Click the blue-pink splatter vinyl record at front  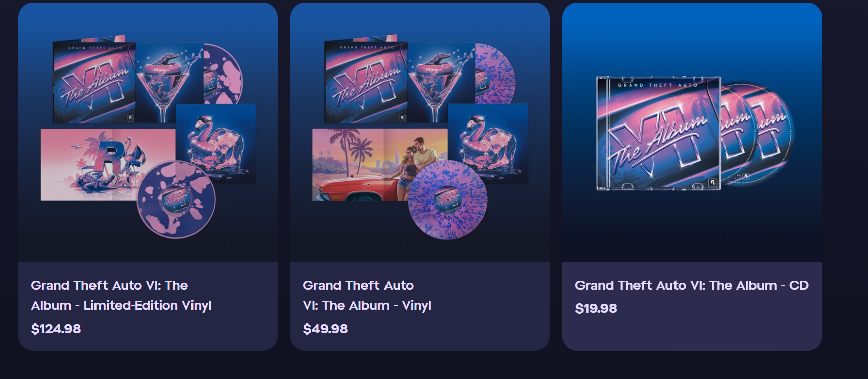[447, 200]
